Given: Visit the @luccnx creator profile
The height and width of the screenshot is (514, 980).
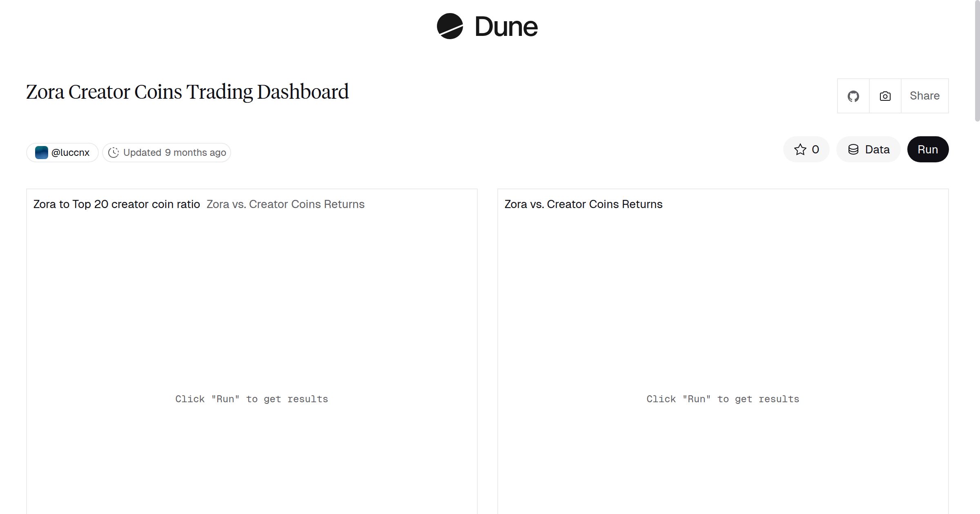Looking at the screenshot, I should point(70,152).
